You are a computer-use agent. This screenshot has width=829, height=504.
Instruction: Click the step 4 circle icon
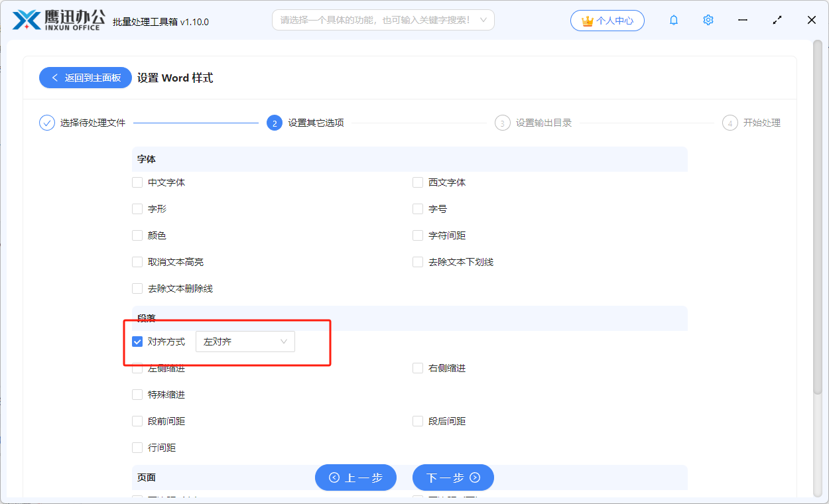730,123
